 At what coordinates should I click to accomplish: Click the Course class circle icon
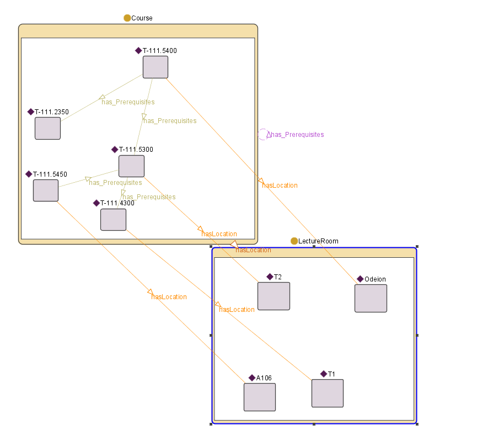click(127, 18)
